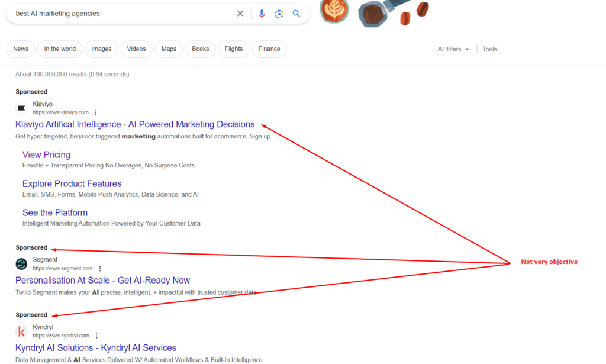Screen dimensions: 606x364
Task: Open the View Pricing sitelink
Action: pyautogui.click(x=46, y=155)
